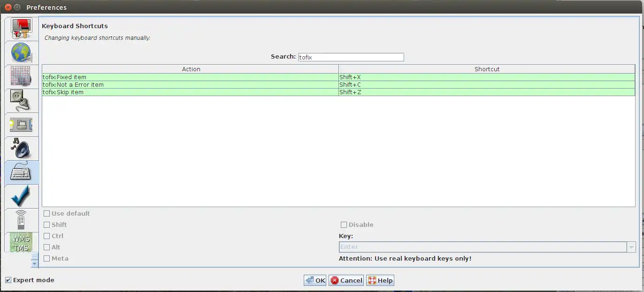
Task: Click the OK button
Action: [x=315, y=280]
